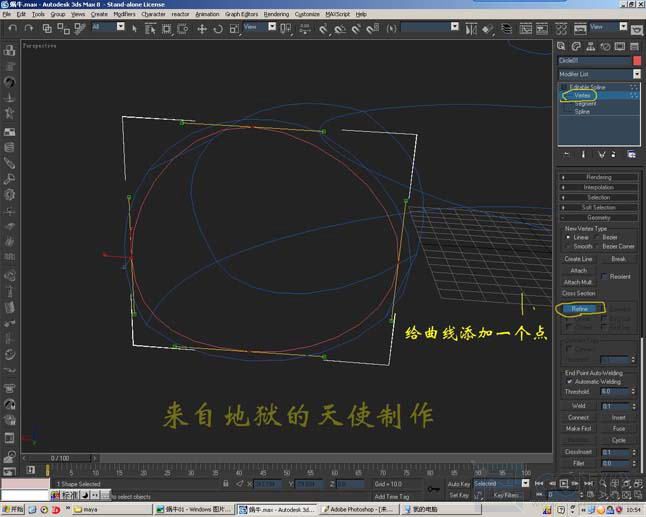Toggle the Automatic Welding checkbox
Viewport: 646px width, 517px height.
[569, 382]
